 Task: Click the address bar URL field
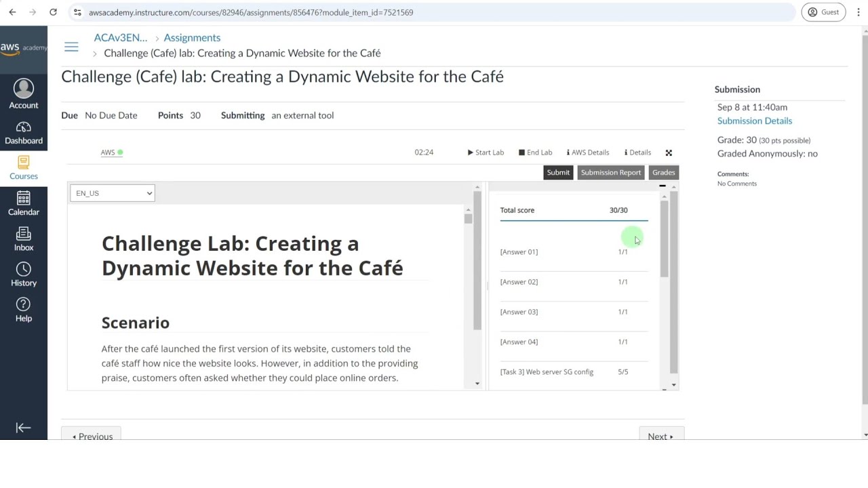[x=434, y=12]
